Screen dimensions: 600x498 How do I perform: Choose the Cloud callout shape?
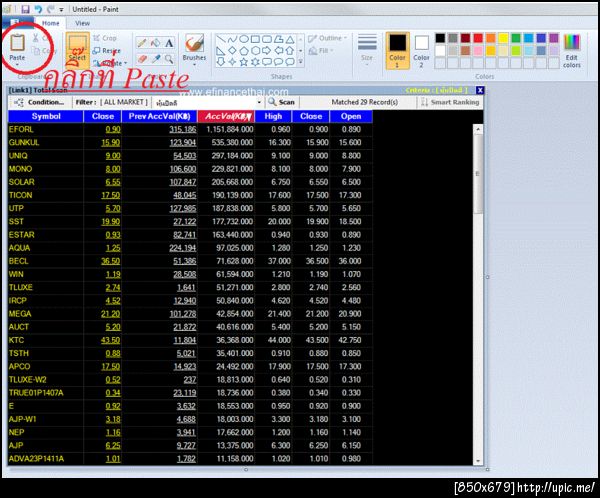coord(290,62)
